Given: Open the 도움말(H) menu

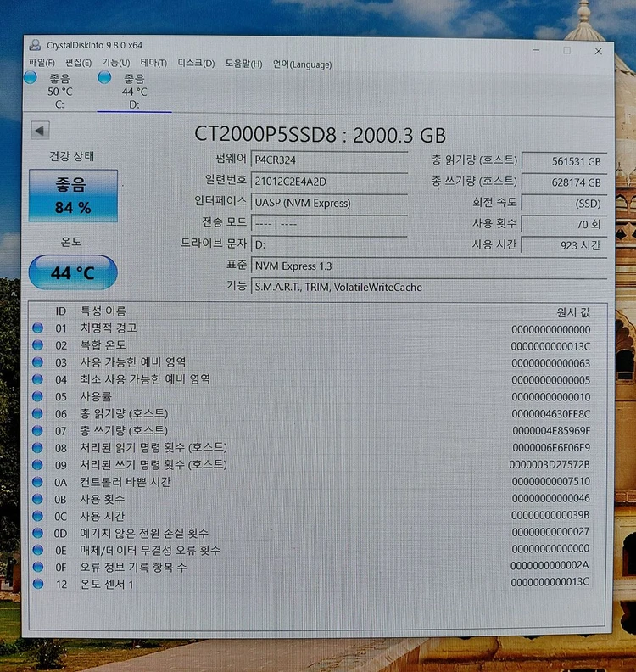Looking at the screenshot, I should (x=243, y=64).
